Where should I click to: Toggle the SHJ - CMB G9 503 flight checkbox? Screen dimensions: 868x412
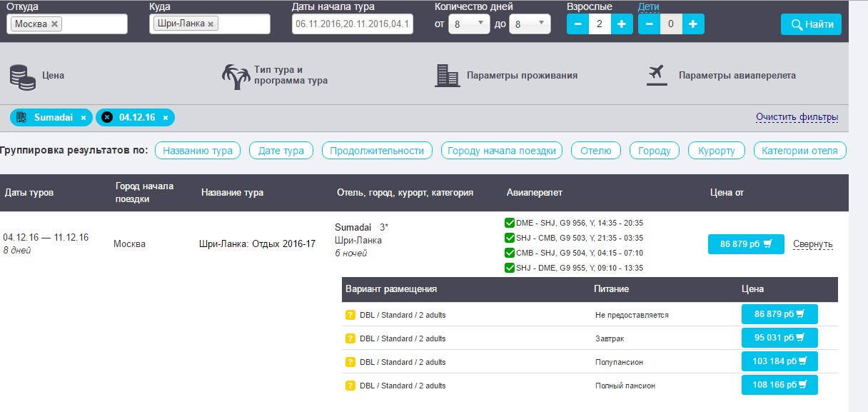click(x=510, y=238)
